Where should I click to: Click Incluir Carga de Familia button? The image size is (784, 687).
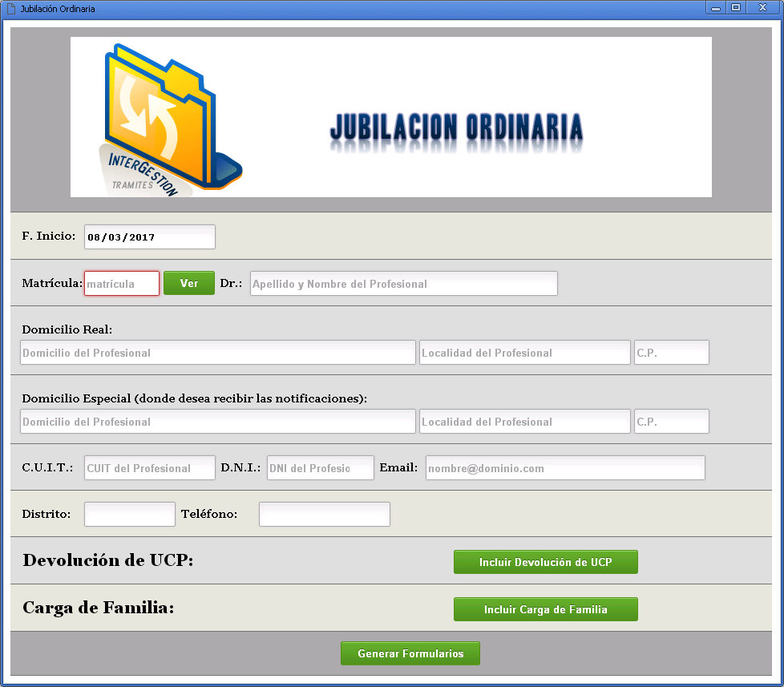[545, 609]
